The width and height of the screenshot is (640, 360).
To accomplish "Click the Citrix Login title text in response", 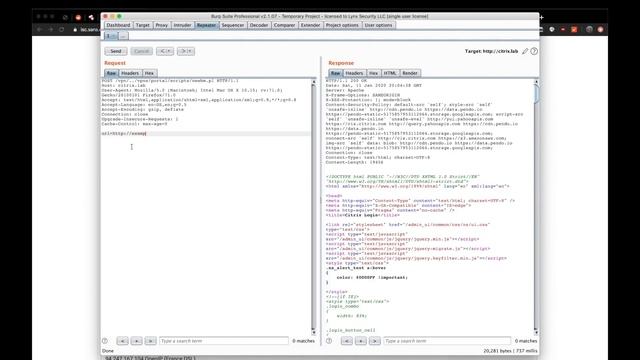I will click(x=362, y=215).
